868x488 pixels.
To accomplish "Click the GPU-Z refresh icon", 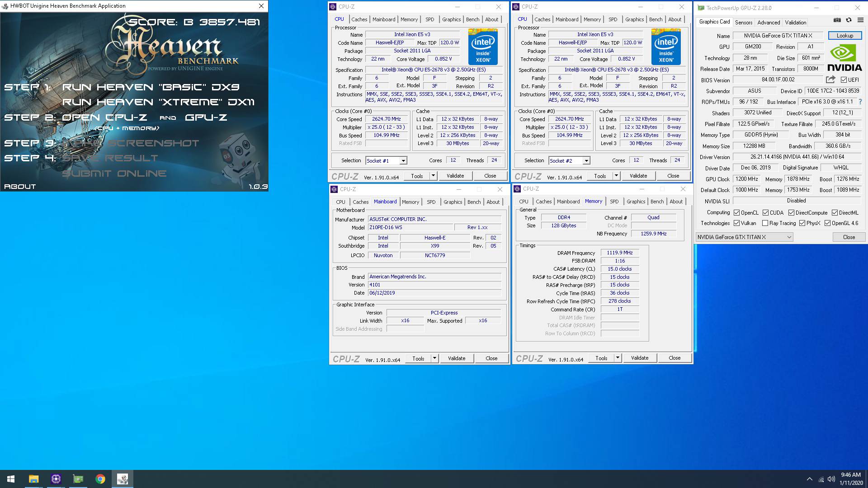I will (849, 20).
